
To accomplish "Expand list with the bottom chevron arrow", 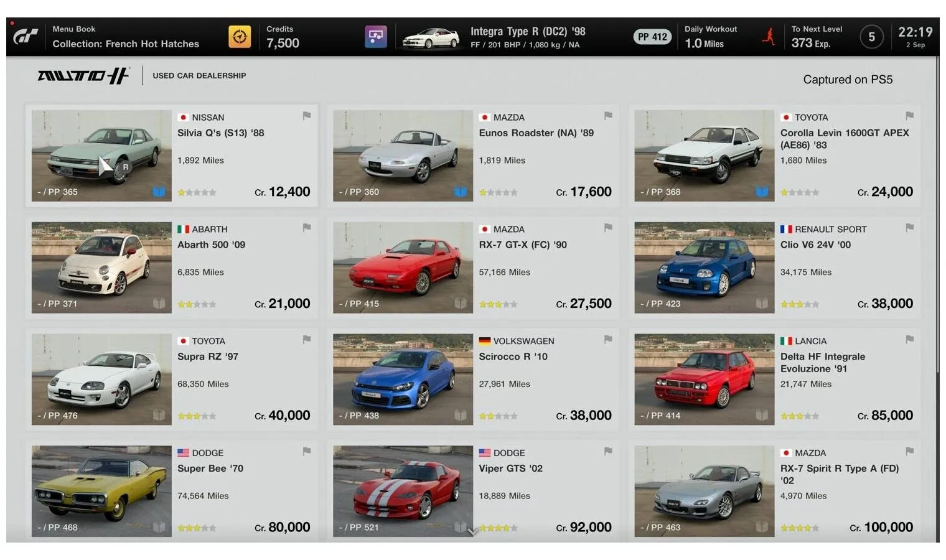I will [x=473, y=532].
